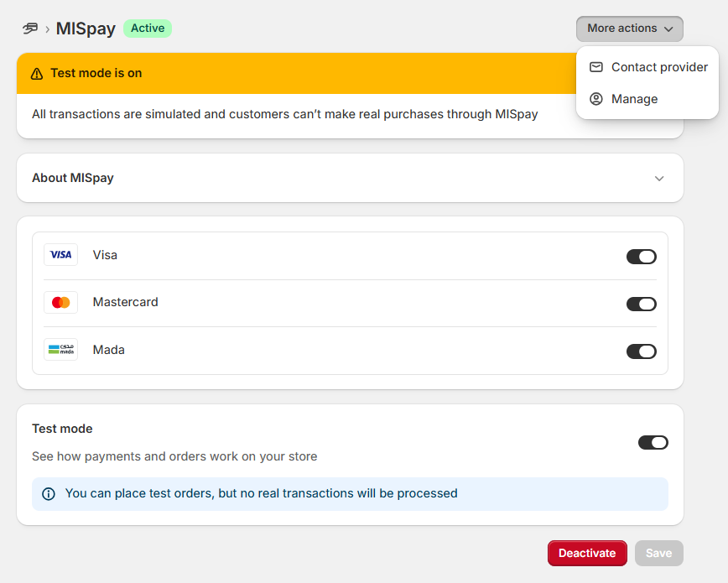The image size is (728, 583).
Task: Expand the About MISpay section chevron
Action: pyautogui.click(x=659, y=179)
